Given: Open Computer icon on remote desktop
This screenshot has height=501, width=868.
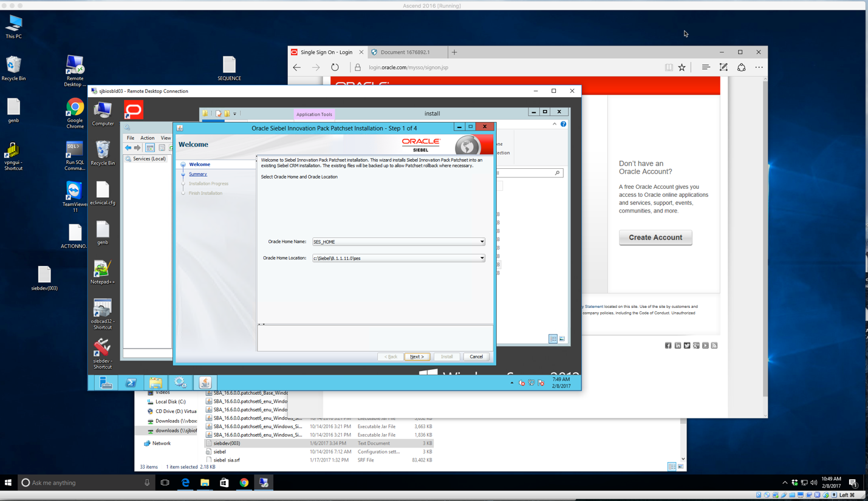Looking at the screenshot, I should tap(103, 114).
